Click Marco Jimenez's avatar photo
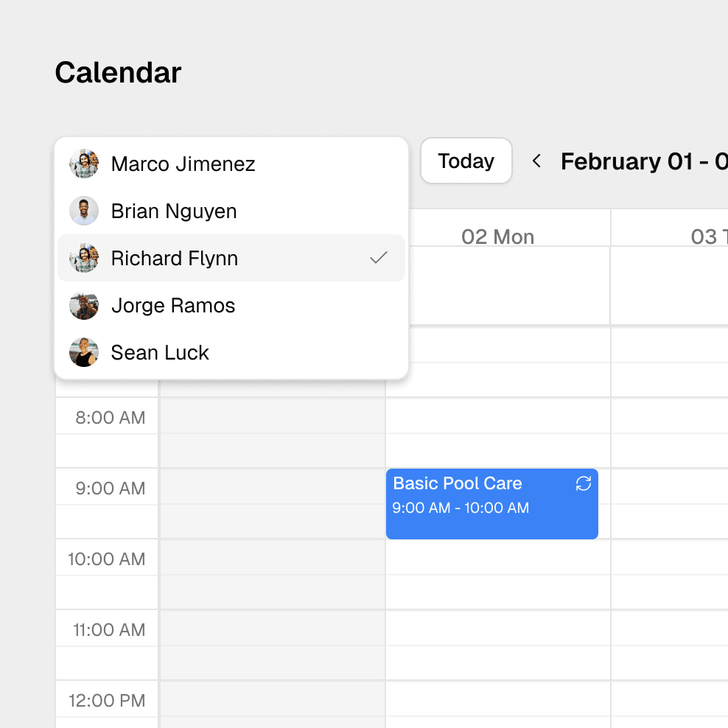The width and height of the screenshot is (728, 728). 83,164
